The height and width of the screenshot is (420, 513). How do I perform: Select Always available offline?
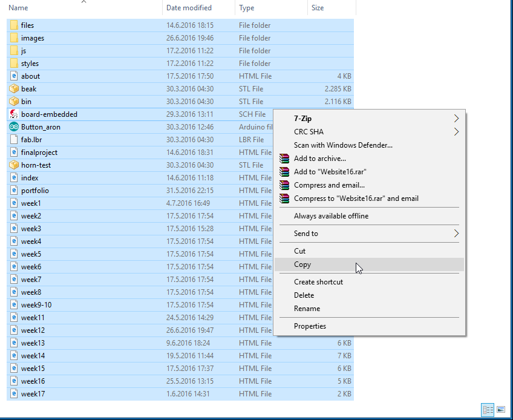369,216
